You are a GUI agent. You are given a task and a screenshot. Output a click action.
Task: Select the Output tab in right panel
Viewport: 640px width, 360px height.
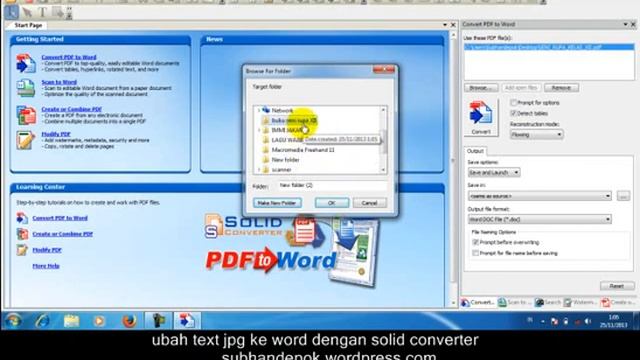tap(475, 151)
